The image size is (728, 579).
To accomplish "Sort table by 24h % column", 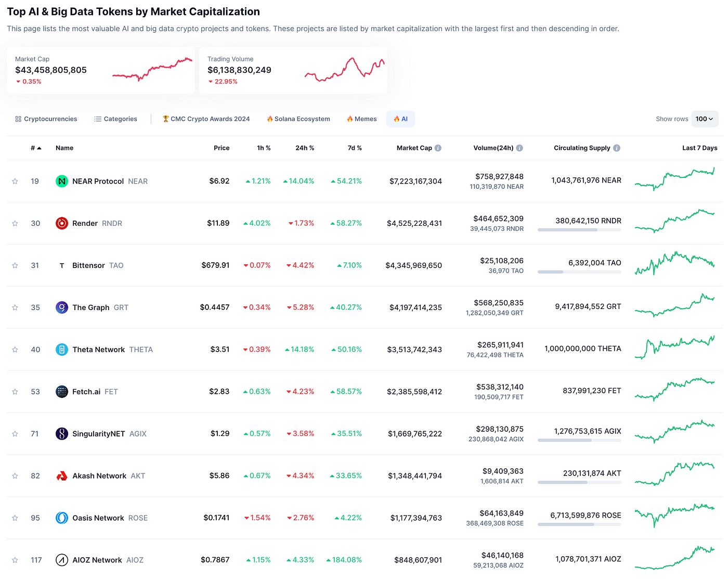I will point(305,148).
